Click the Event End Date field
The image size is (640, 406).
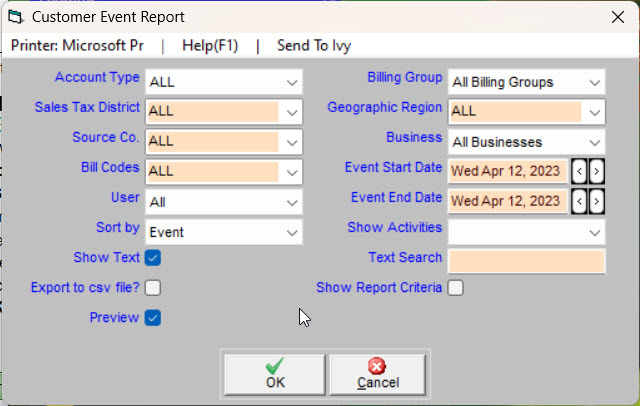coord(508,201)
